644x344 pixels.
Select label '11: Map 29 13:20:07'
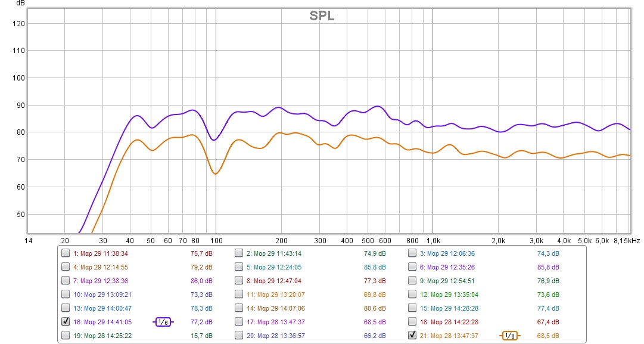[276, 295]
